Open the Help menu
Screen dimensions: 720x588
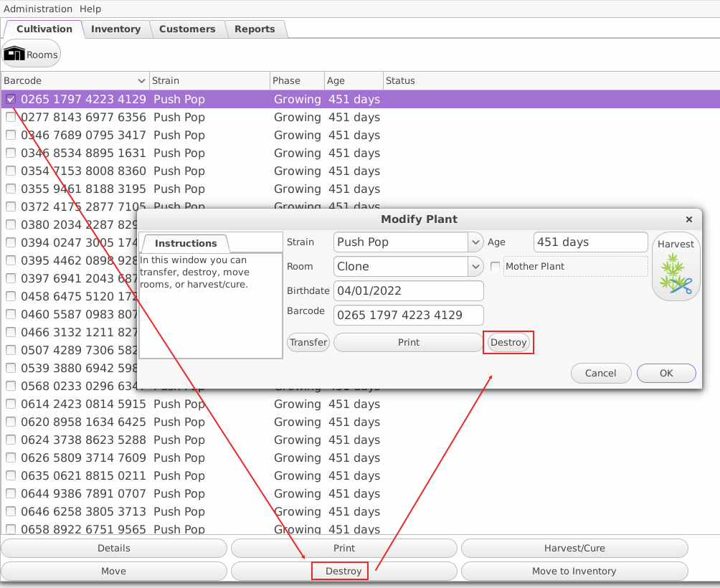point(90,9)
